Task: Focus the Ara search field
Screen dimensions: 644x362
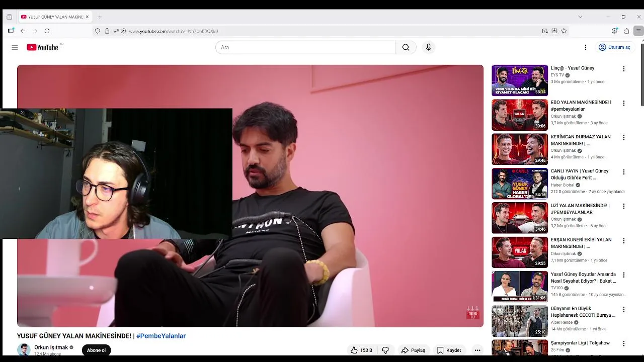Action: [305, 47]
